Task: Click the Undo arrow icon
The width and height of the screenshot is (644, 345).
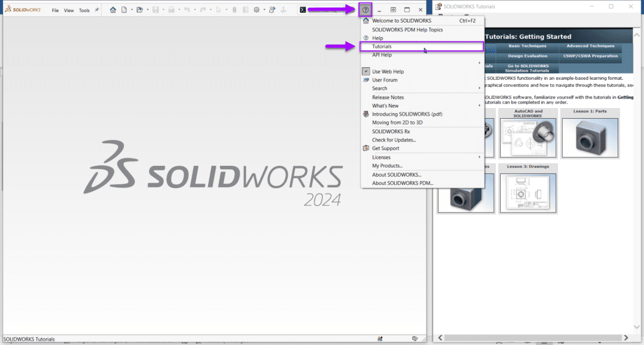Action: click(x=187, y=10)
